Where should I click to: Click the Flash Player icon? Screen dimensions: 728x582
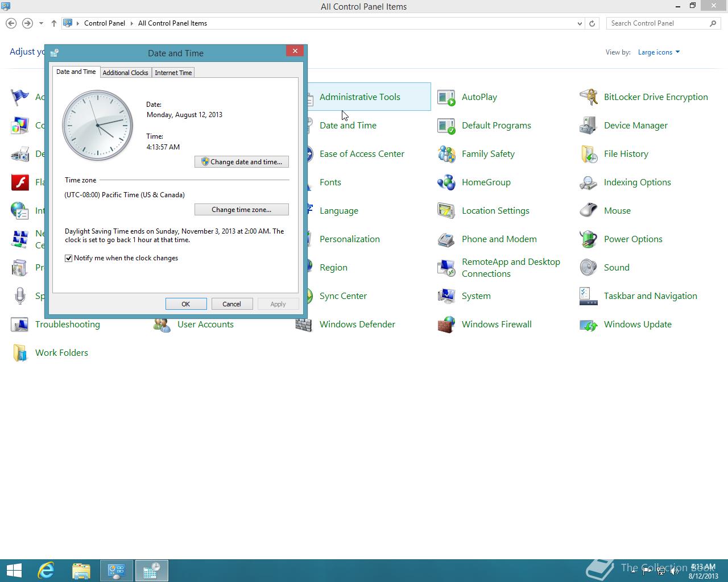[x=20, y=182]
